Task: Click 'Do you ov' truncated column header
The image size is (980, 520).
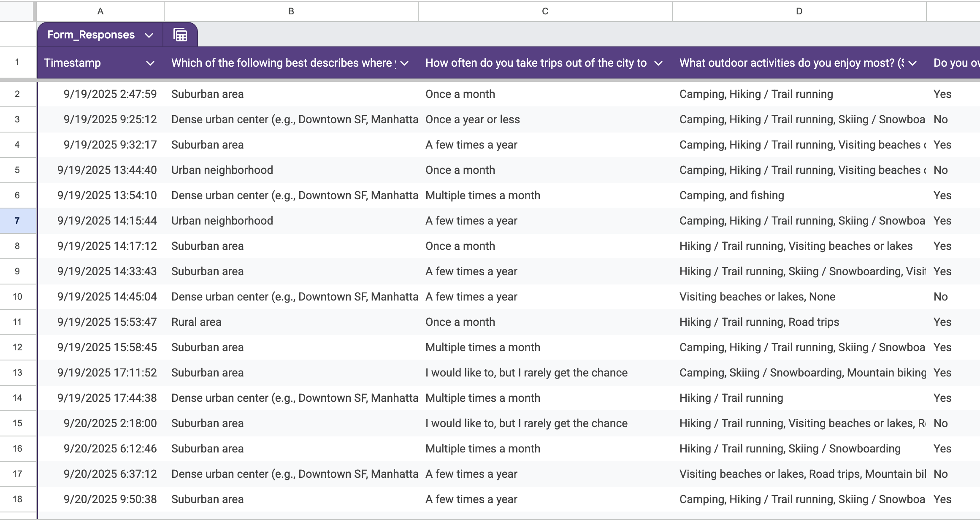Action: point(953,63)
